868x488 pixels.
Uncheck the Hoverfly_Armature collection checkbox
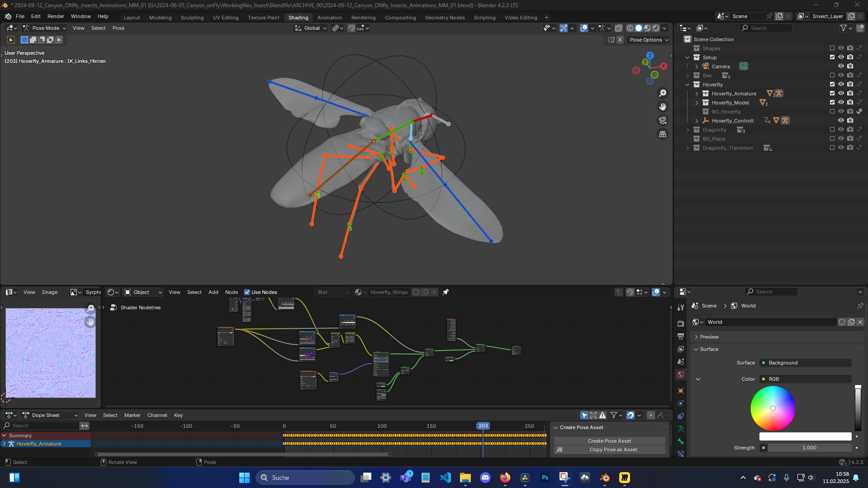point(832,93)
